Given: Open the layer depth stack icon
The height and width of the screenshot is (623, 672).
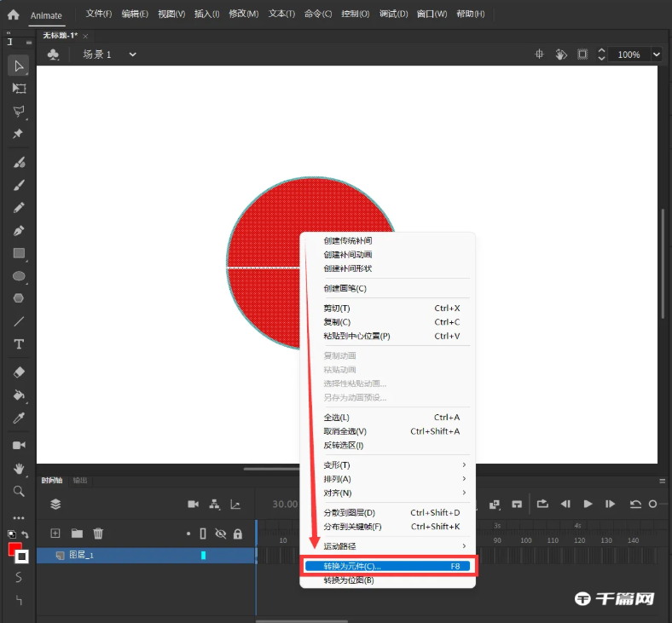Looking at the screenshot, I should [x=55, y=505].
